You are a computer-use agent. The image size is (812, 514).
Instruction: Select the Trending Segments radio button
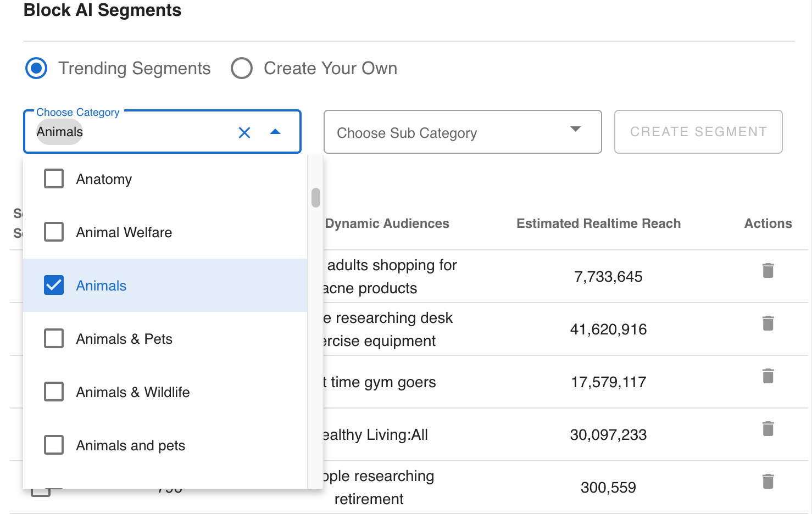click(36, 68)
